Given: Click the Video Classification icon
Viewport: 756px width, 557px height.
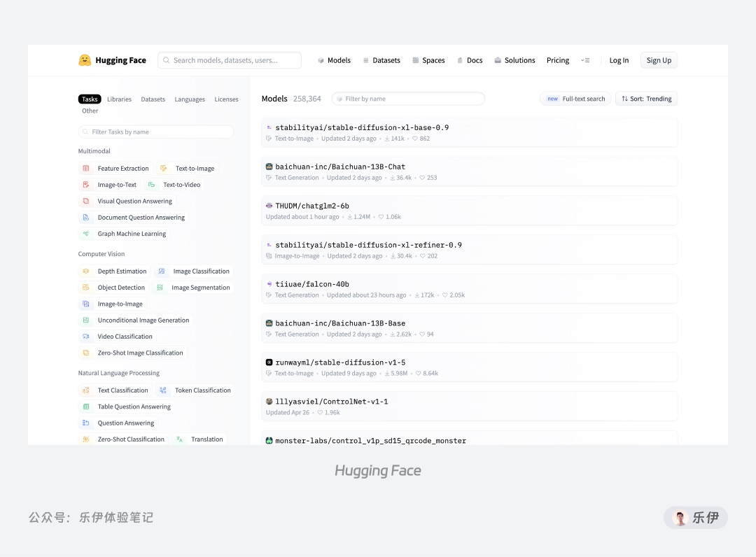Looking at the screenshot, I should (x=86, y=337).
